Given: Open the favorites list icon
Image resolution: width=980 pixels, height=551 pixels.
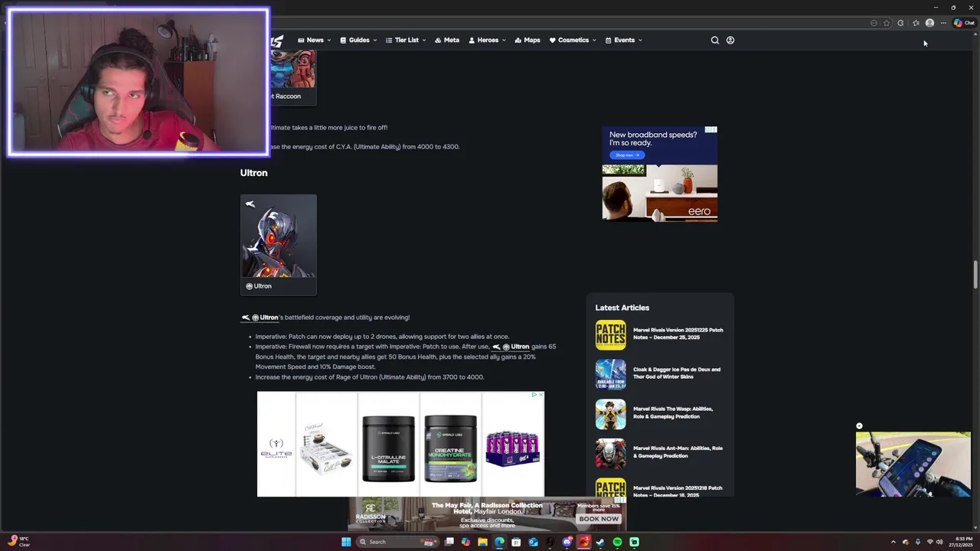Looking at the screenshot, I should click(x=916, y=23).
